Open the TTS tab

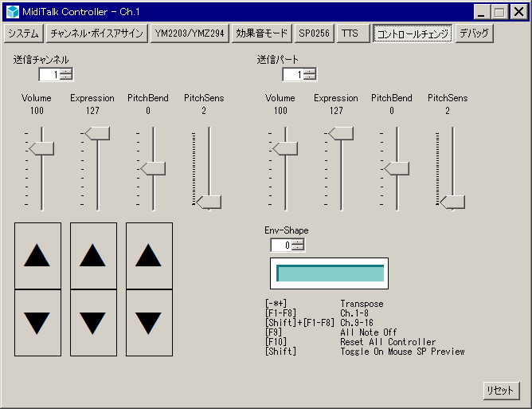pyautogui.click(x=353, y=33)
